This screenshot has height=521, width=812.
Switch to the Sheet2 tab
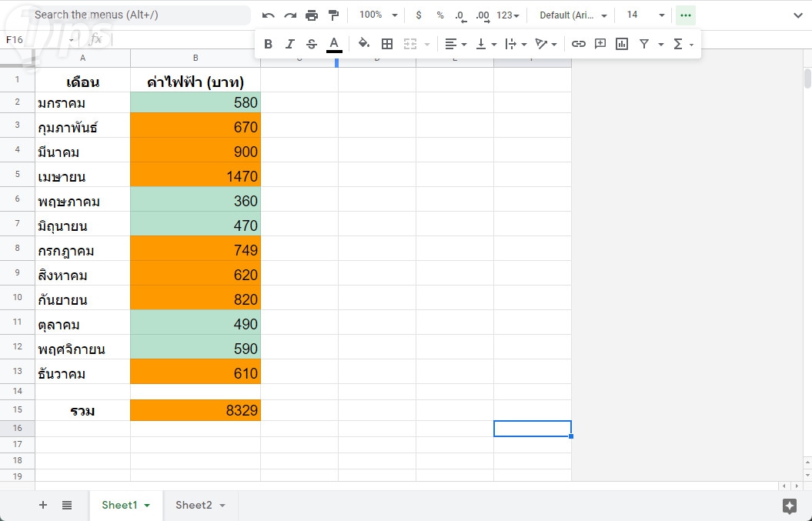point(194,505)
